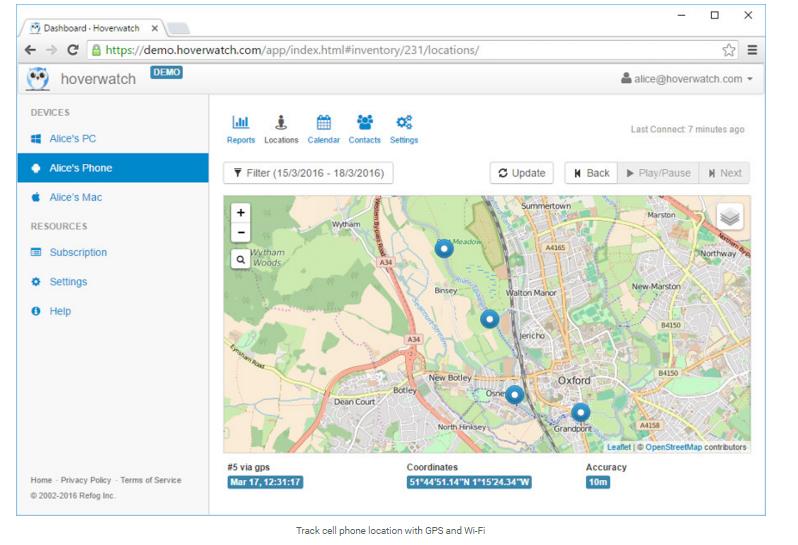This screenshot has height=545, width=798.
Task: Click the 10m accuracy badge
Action: point(598,482)
